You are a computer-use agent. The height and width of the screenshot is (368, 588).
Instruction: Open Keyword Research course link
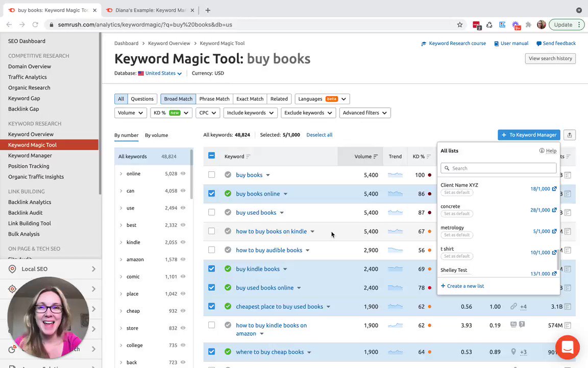point(453,43)
